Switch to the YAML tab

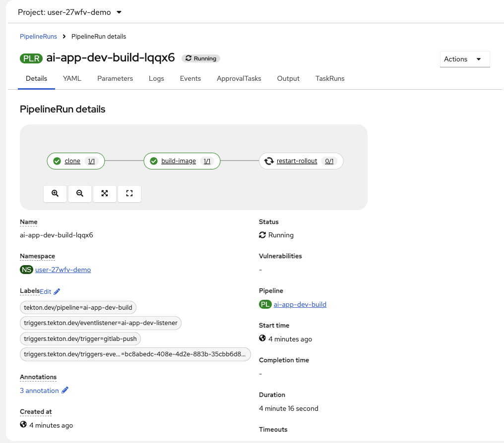click(x=72, y=78)
